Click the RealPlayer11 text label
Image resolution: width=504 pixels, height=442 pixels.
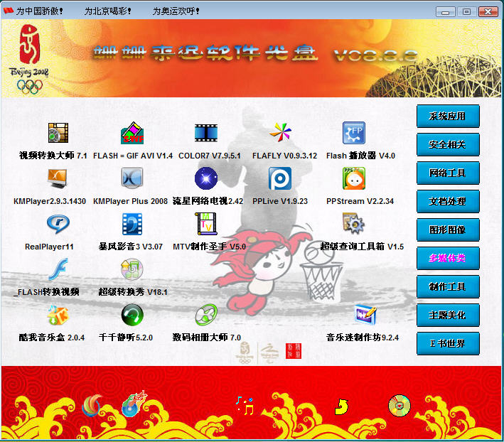click(49, 247)
